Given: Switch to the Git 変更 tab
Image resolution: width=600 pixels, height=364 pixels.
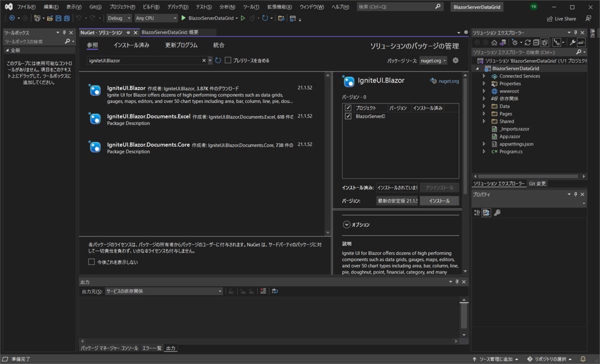Looking at the screenshot, I should pos(538,183).
